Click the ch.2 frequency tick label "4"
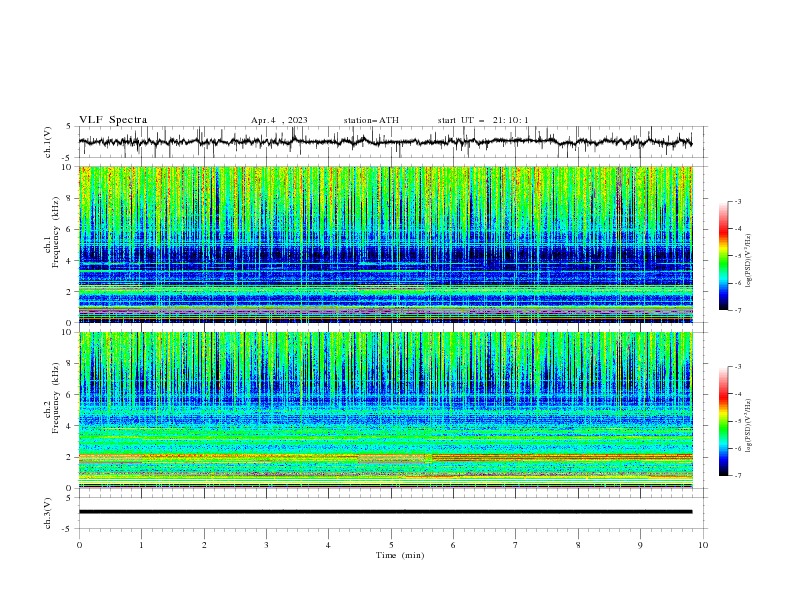792x612 pixels. (71, 426)
